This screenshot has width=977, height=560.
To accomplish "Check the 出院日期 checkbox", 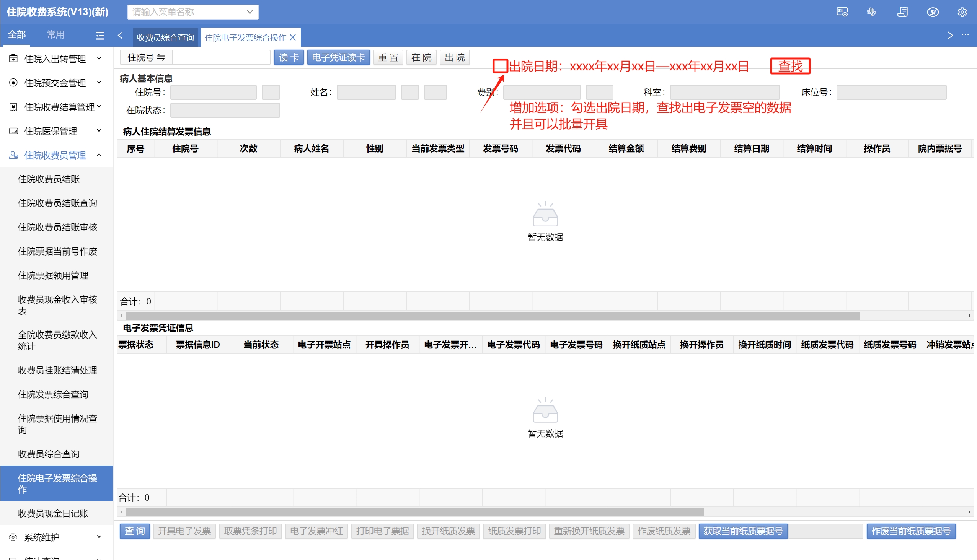I will coord(500,66).
